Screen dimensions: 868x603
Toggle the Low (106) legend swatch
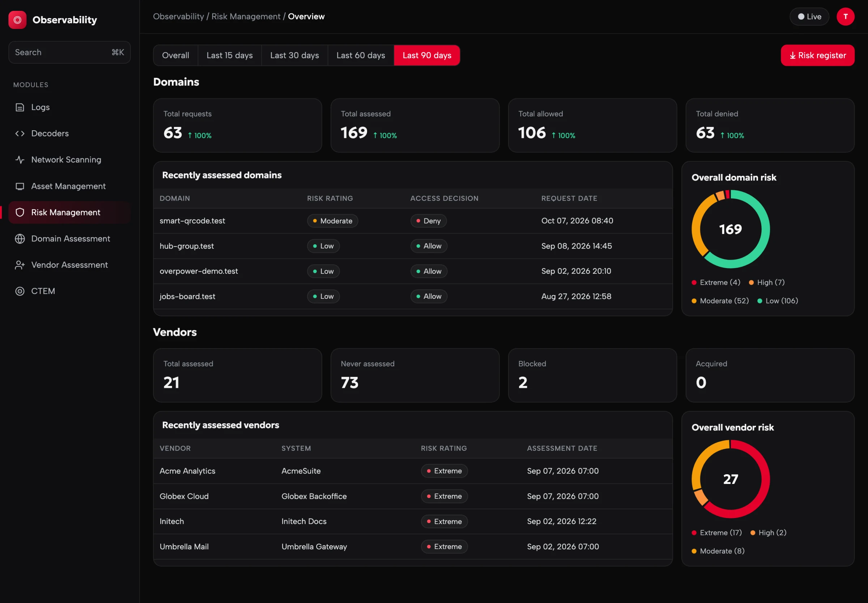coord(759,301)
